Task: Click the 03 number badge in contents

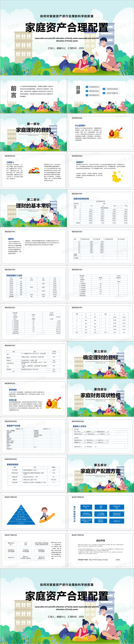Action: click(87, 95)
